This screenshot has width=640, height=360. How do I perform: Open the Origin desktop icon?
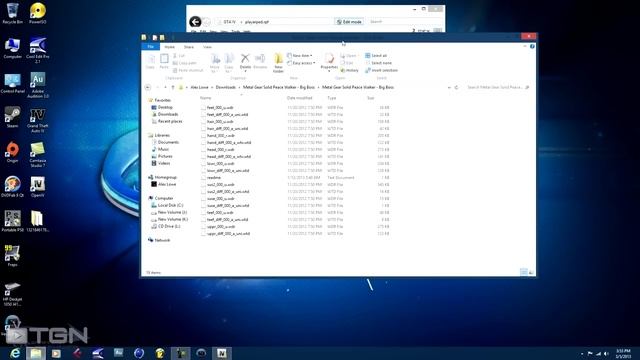click(x=12, y=152)
